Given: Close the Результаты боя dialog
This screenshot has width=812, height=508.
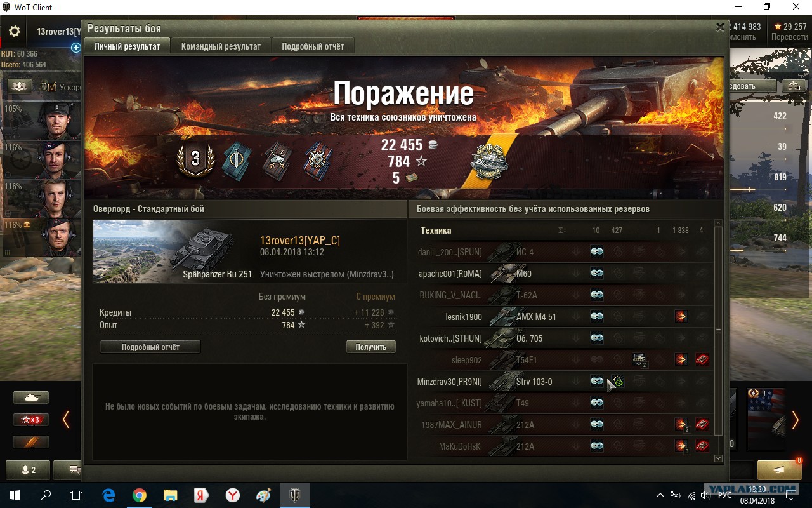Looking at the screenshot, I should pyautogui.click(x=720, y=27).
